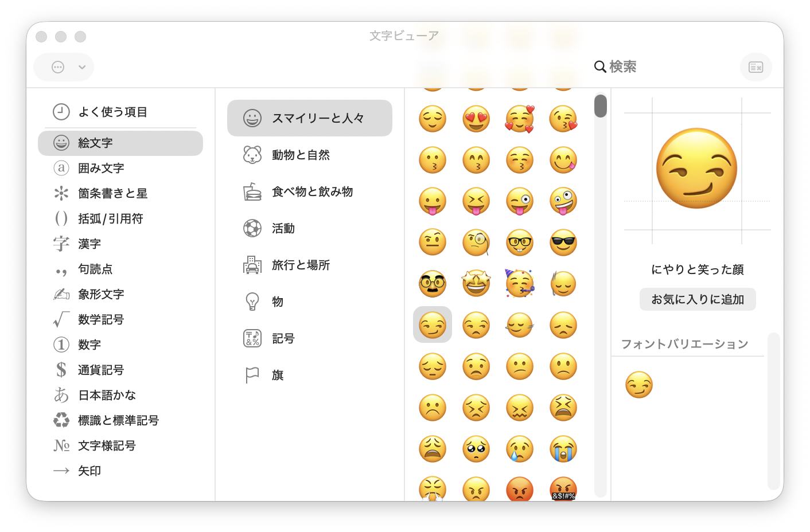
Task: Switch to the 食べ物と飲み物 category
Action: 312,191
